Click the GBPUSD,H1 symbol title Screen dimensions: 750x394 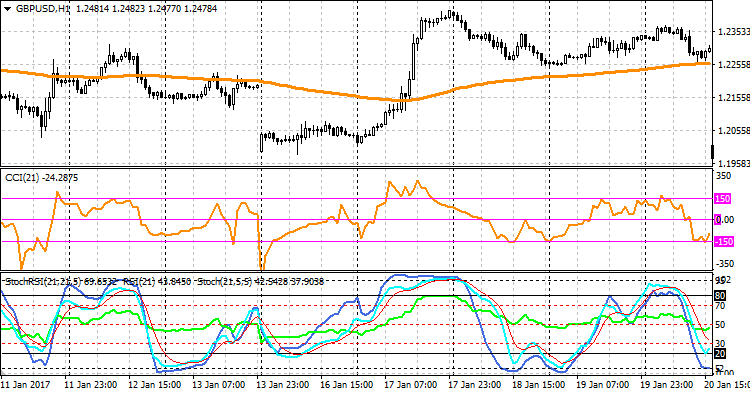(43, 9)
